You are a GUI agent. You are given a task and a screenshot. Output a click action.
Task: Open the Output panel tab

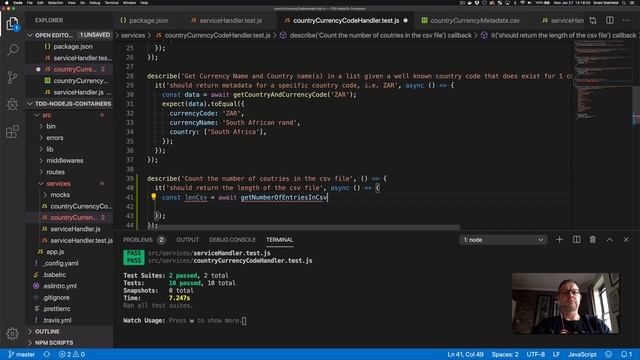tap(187, 240)
